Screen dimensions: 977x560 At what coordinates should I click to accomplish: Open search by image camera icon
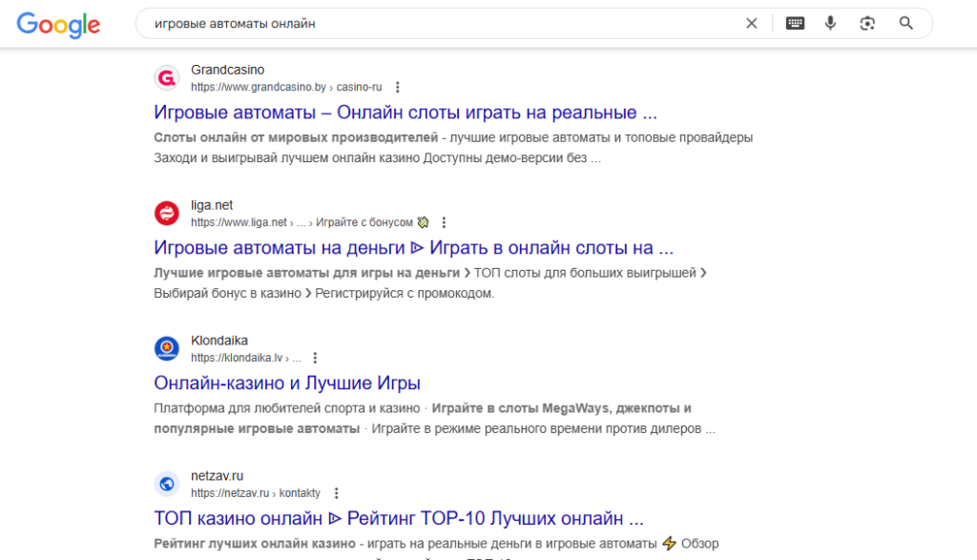click(867, 24)
